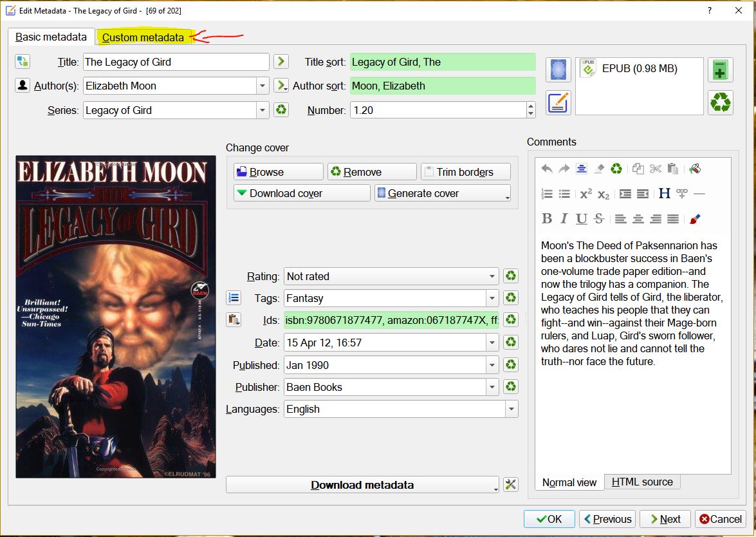This screenshot has width=756, height=537.
Task: Click Download cover button
Action: point(302,193)
